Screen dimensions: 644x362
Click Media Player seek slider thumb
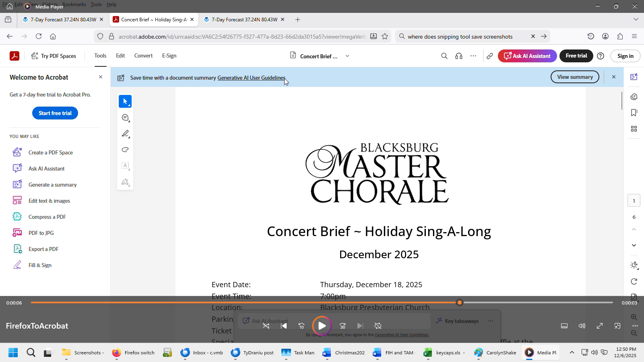(460, 302)
